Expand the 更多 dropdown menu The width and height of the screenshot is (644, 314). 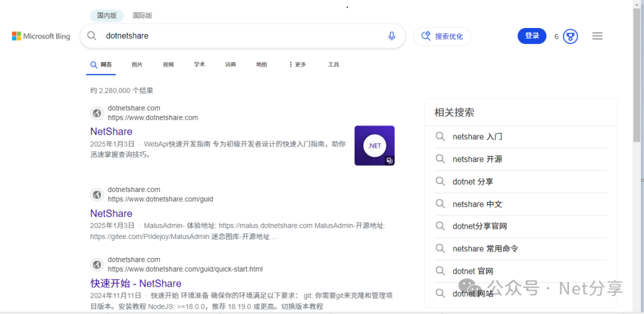click(x=298, y=64)
